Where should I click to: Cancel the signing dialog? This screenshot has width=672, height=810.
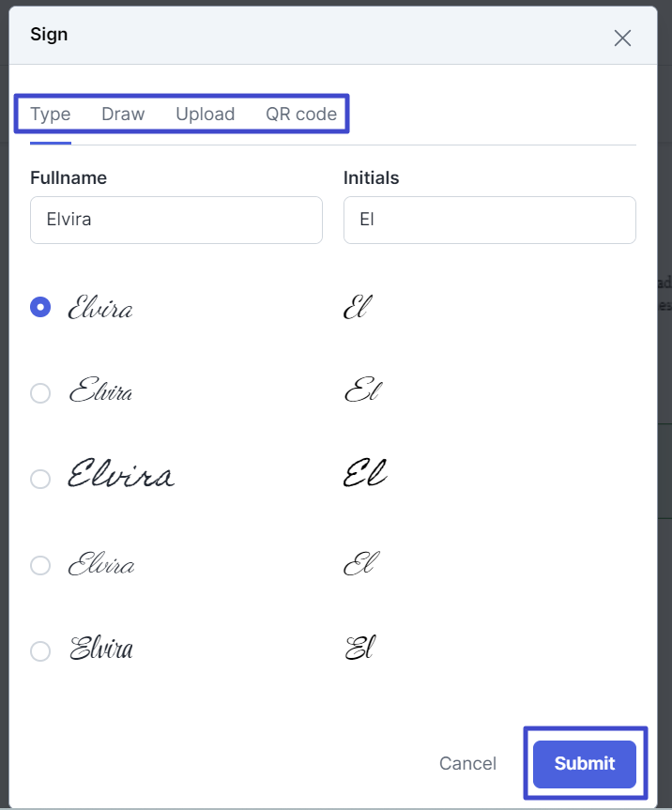click(467, 763)
